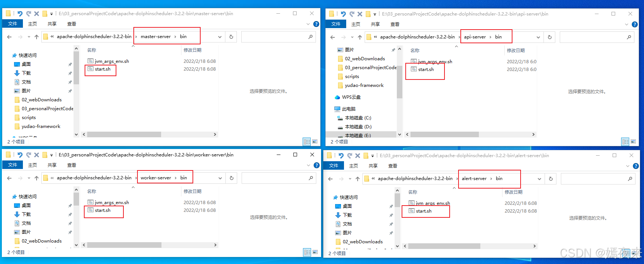Click search magnifier in alert-server window

(x=630, y=179)
